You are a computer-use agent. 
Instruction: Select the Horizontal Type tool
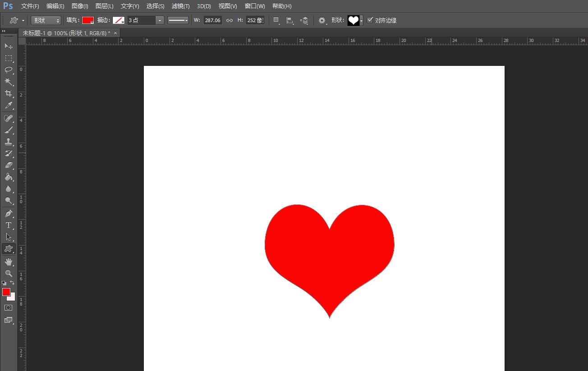[x=8, y=225]
